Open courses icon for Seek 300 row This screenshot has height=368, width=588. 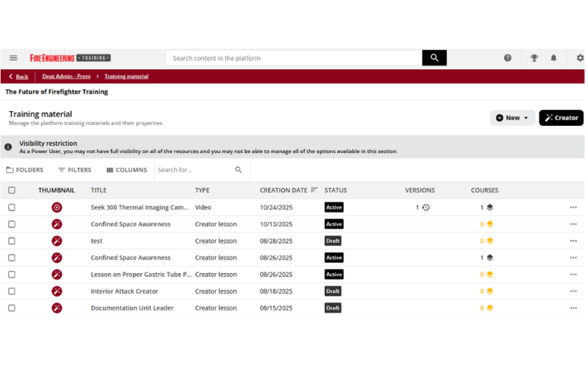pyautogui.click(x=490, y=208)
